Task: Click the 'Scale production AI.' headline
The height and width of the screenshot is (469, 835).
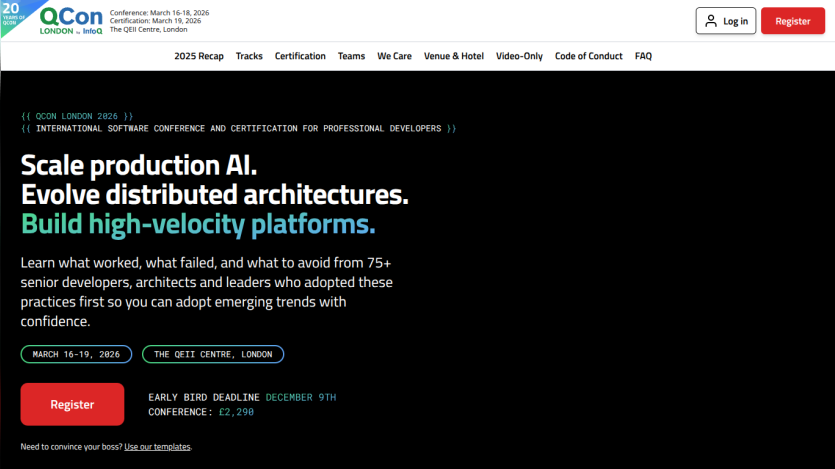Action: (x=139, y=165)
